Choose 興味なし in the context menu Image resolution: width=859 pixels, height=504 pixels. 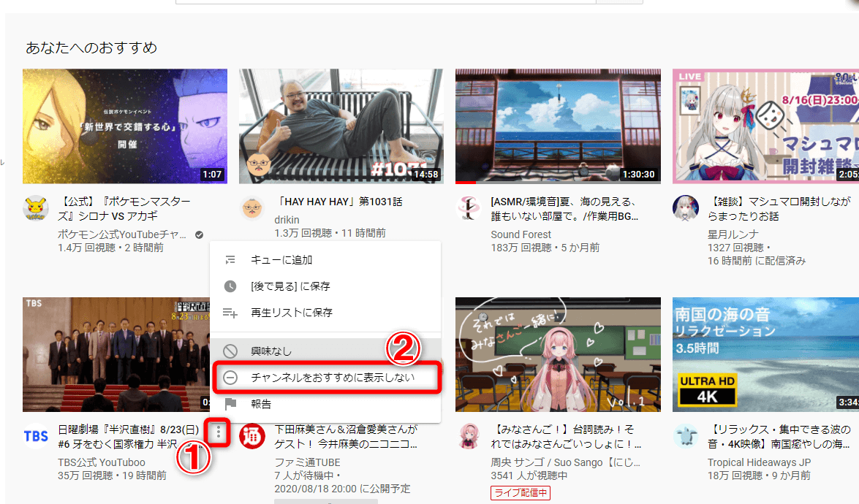pos(325,351)
